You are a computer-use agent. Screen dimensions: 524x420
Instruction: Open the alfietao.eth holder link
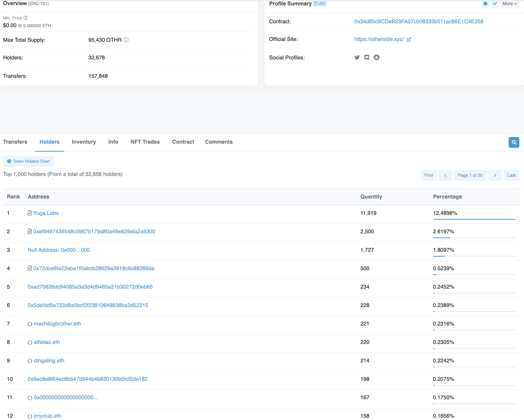coord(47,342)
